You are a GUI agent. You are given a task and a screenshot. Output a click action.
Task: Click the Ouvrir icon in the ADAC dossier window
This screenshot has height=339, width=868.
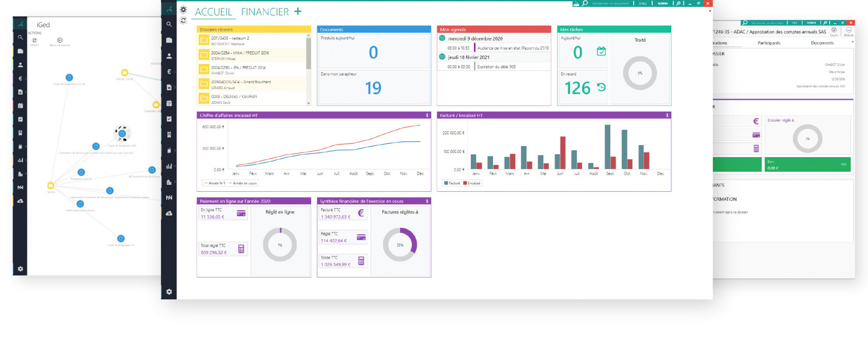834,30
